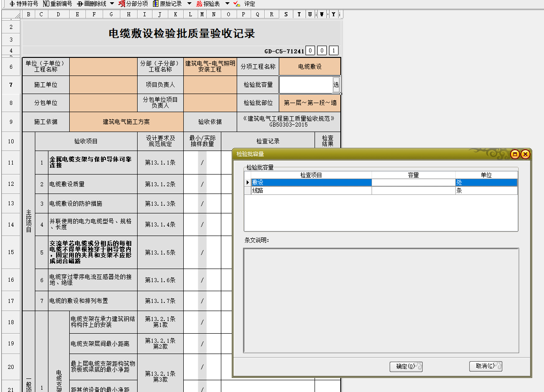Click the 取消(C) cancel button

pos(485,366)
